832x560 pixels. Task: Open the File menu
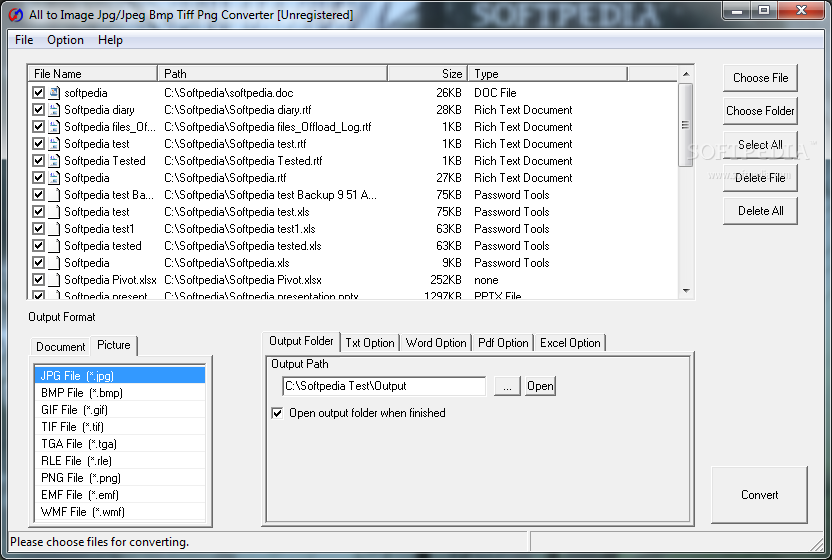point(24,40)
